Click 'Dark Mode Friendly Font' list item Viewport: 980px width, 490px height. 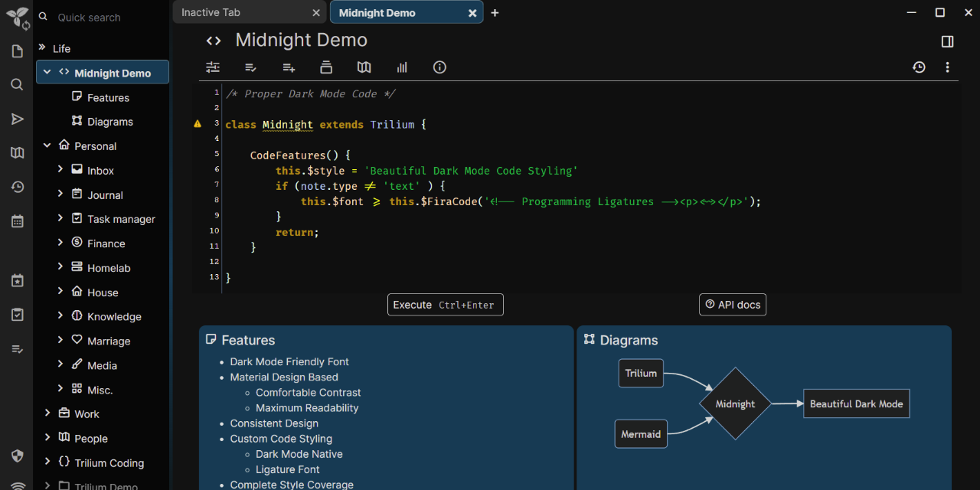pos(289,361)
